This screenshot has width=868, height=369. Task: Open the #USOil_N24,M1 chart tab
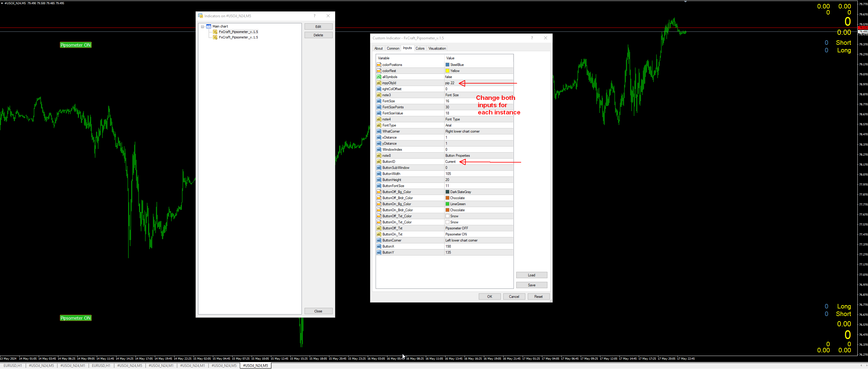pos(73,366)
